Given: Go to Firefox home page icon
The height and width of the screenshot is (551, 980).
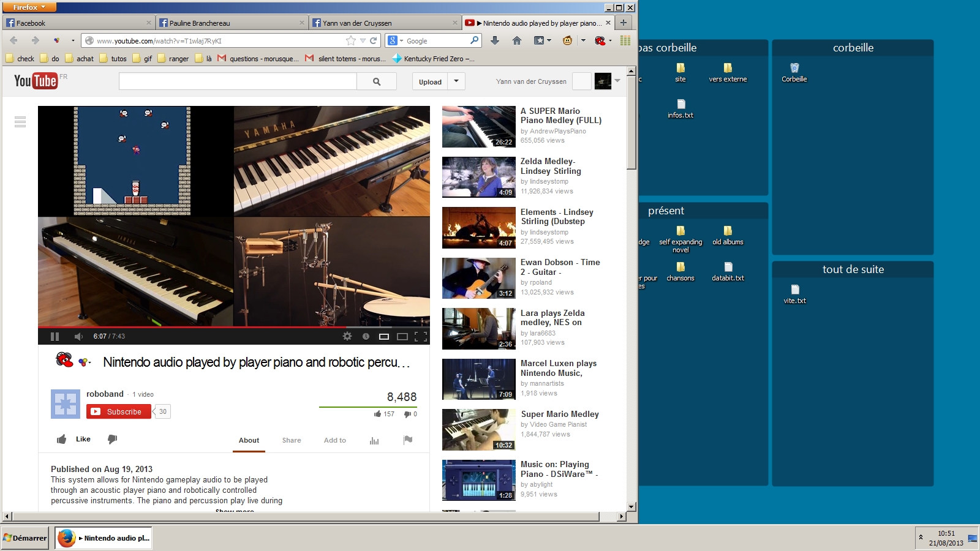Looking at the screenshot, I should (x=517, y=40).
